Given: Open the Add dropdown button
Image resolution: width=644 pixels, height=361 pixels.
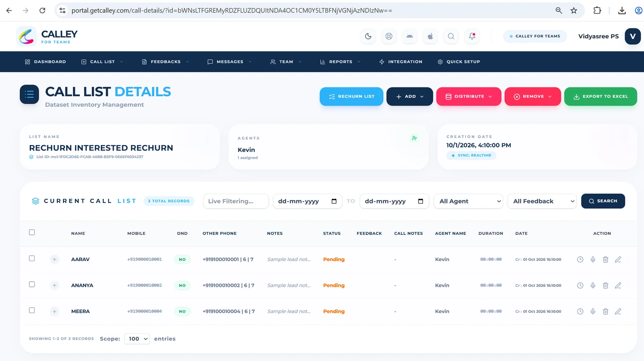Looking at the screenshot, I should point(410,97).
